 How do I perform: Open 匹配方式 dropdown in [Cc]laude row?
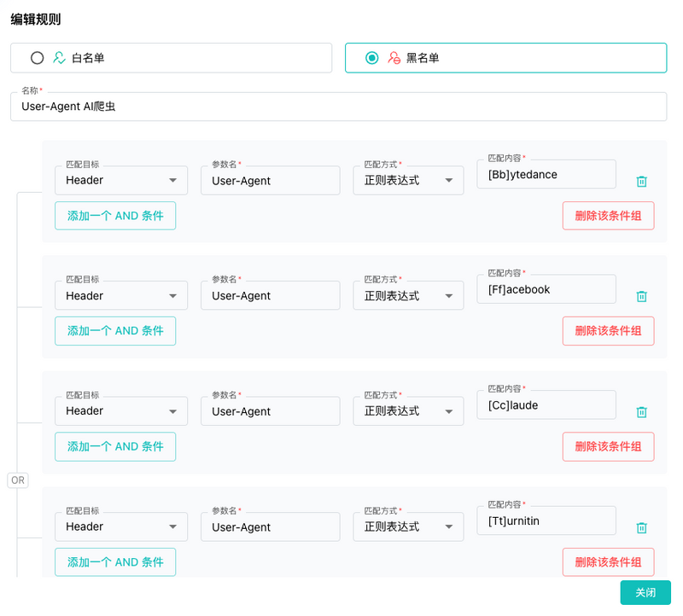(x=408, y=411)
